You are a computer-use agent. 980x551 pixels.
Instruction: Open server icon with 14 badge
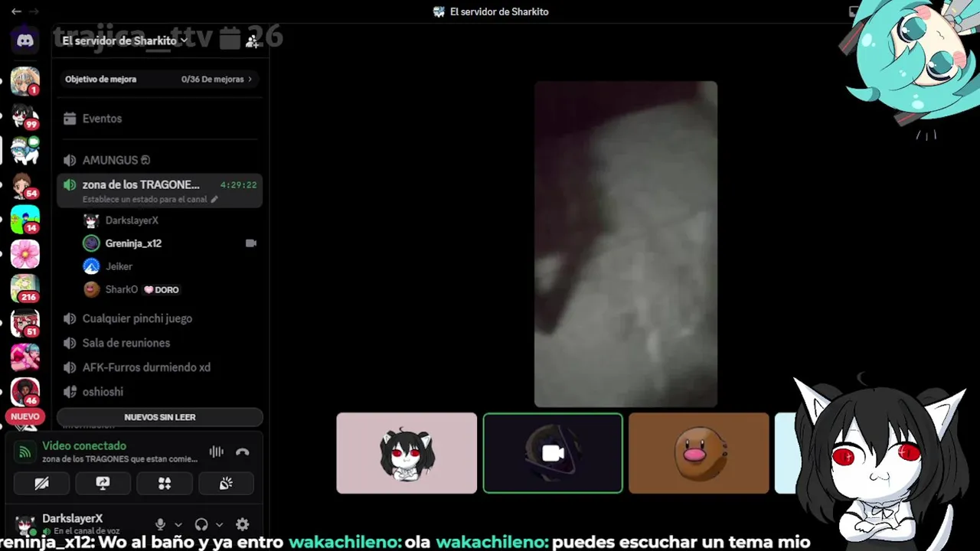pos(25,220)
